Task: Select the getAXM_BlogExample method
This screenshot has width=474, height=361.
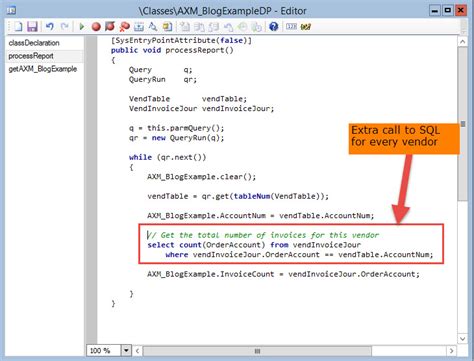Action: (x=43, y=69)
